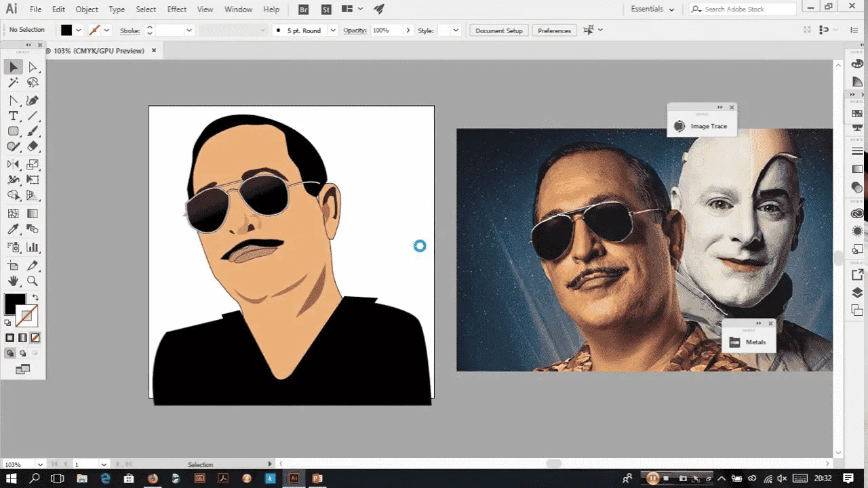This screenshot has width=868, height=488.
Task: Select the Eraser tool
Action: pos(33,146)
